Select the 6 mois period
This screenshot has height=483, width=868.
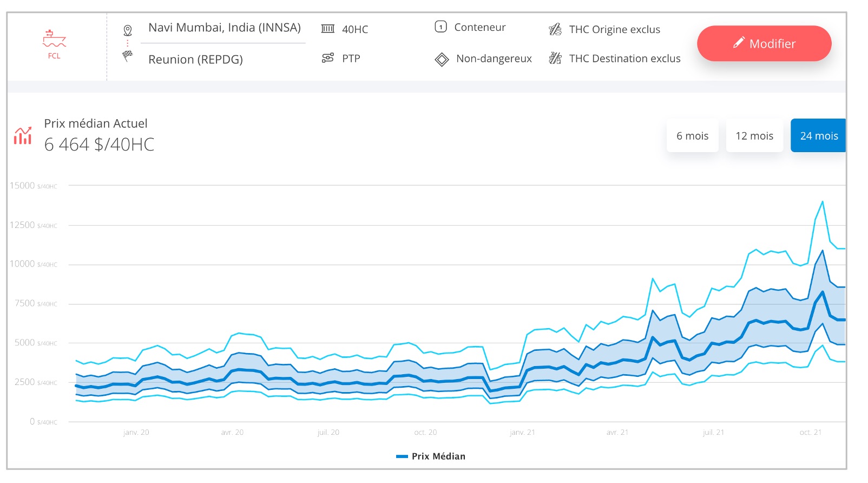pyautogui.click(x=692, y=135)
